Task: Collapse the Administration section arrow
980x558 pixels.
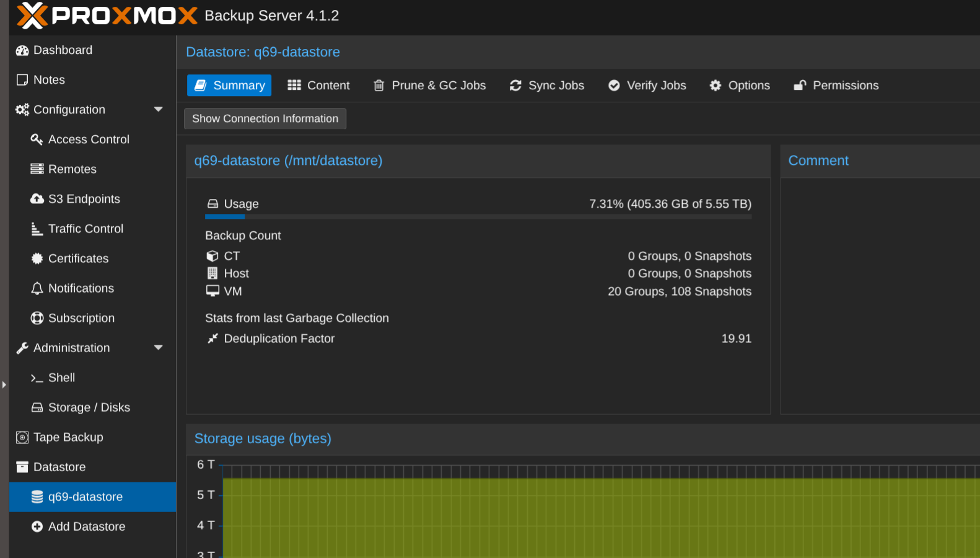Action: (159, 348)
